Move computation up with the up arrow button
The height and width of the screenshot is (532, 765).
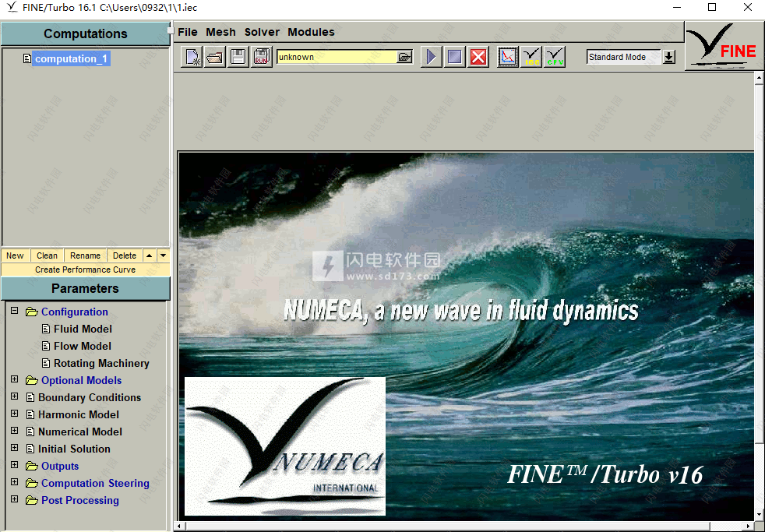[150, 255]
